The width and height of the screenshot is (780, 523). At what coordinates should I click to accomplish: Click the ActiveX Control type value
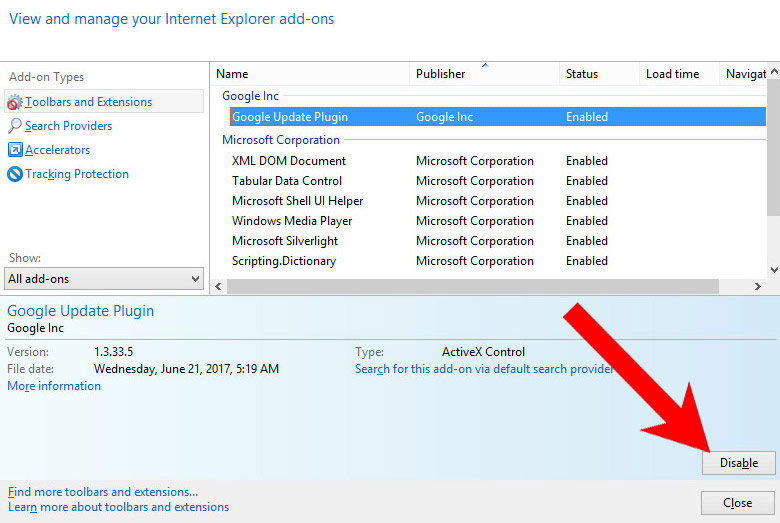(x=483, y=352)
